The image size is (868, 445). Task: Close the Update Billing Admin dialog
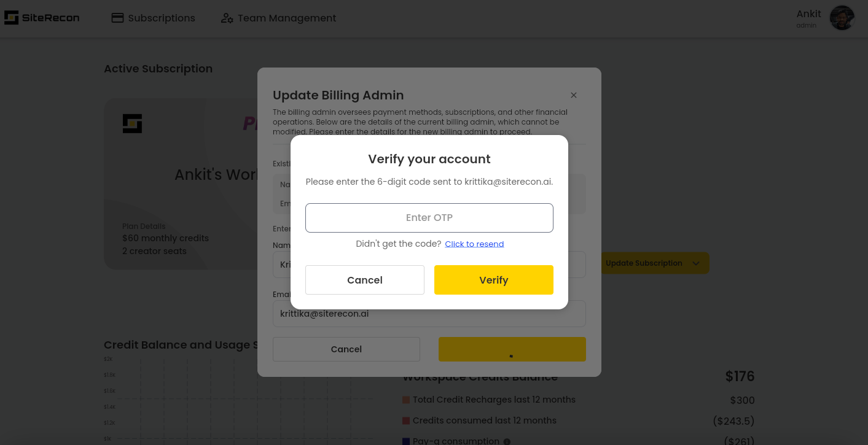574,95
